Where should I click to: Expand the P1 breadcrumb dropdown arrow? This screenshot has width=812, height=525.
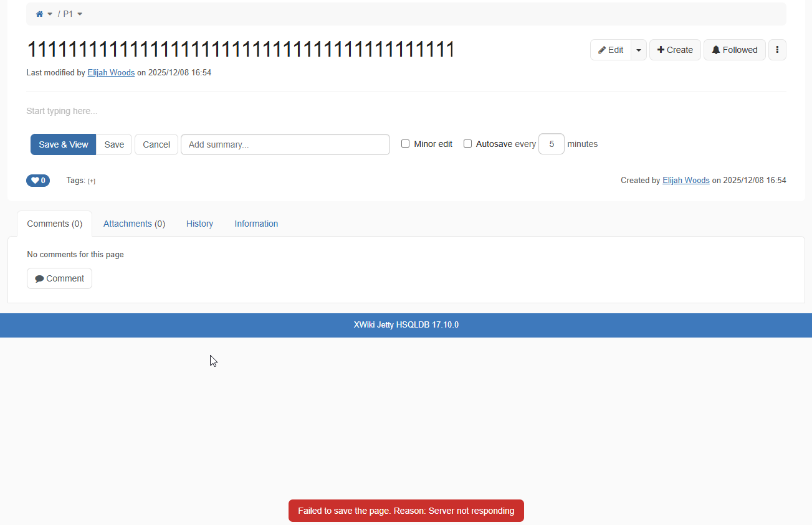pyautogui.click(x=80, y=14)
